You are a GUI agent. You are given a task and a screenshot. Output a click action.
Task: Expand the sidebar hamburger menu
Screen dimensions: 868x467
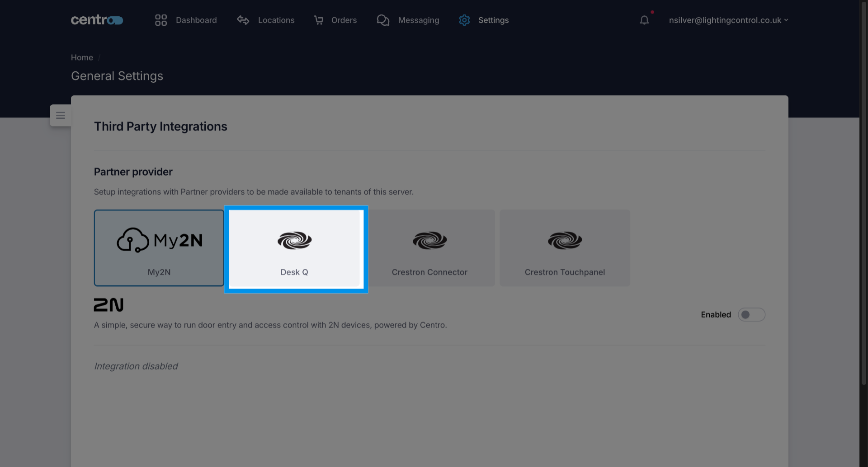click(61, 115)
